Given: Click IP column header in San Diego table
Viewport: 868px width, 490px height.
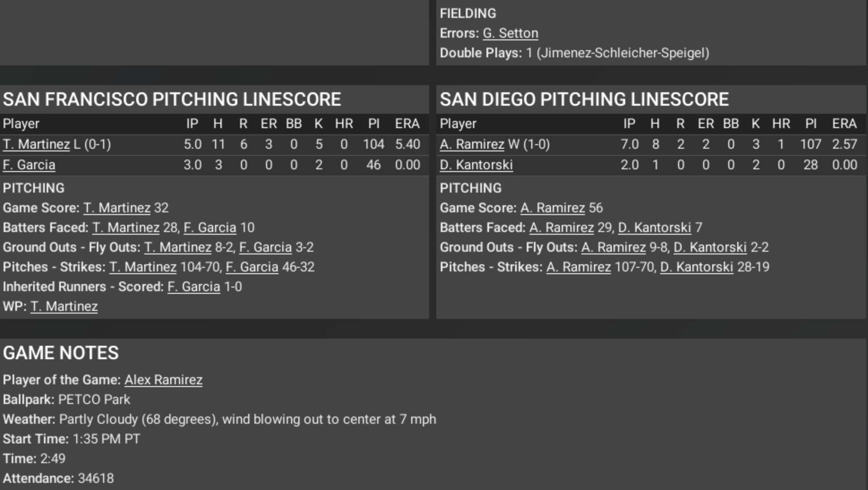Looking at the screenshot, I should pos(629,124).
